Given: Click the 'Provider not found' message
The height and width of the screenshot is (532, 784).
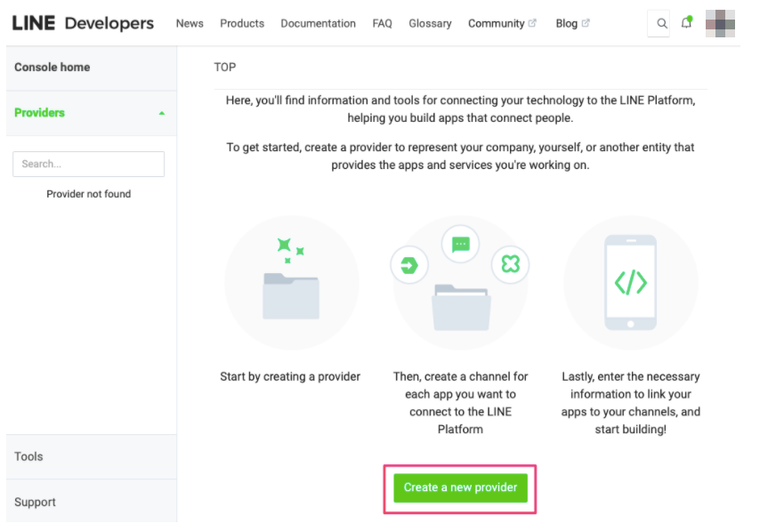Looking at the screenshot, I should point(88,194).
